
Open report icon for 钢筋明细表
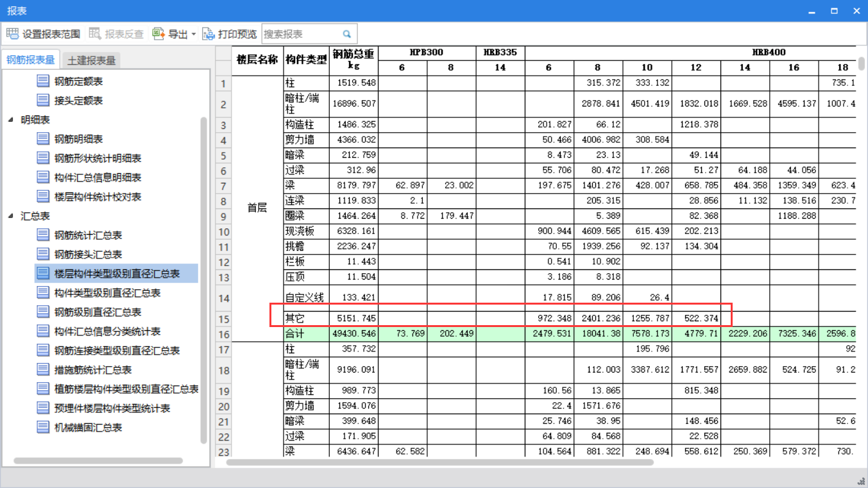(x=43, y=139)
